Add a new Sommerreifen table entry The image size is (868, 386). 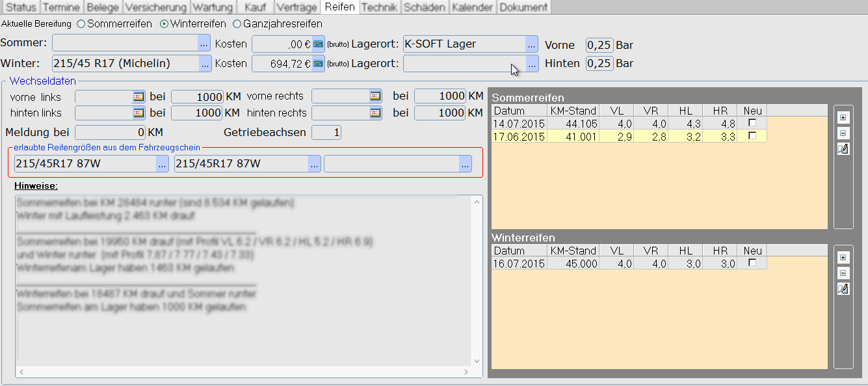point(843,118)
